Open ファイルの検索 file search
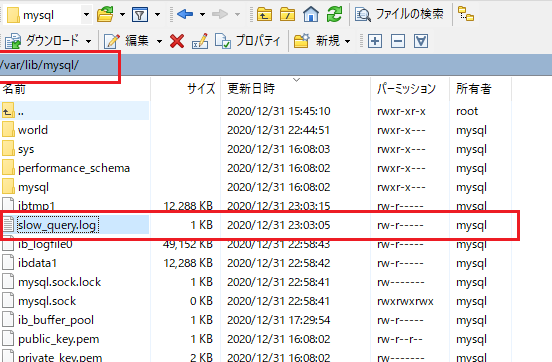Screen dimensions: 552x362 point(399,14)
